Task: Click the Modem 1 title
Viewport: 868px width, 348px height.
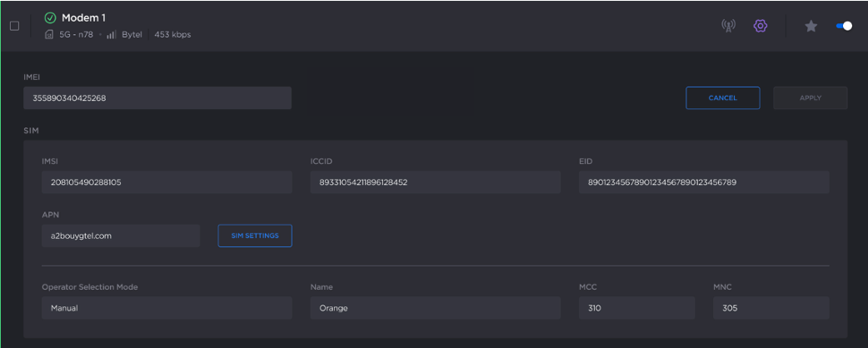Action: click(x=83, y=17)
